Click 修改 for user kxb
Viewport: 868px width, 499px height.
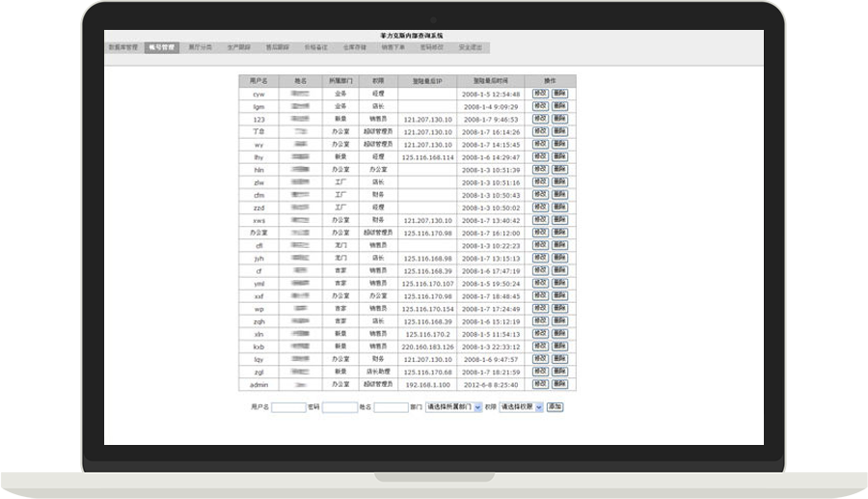pos(540,347)
